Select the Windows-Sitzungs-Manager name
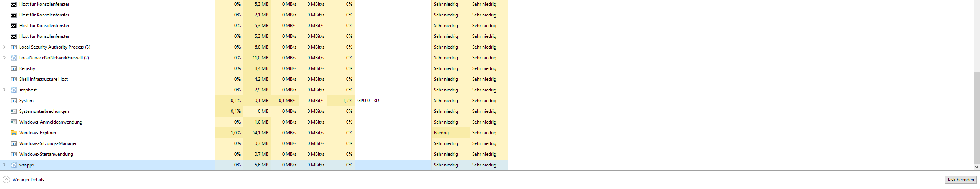Screen dimensions: 980x189 [48, 143]
